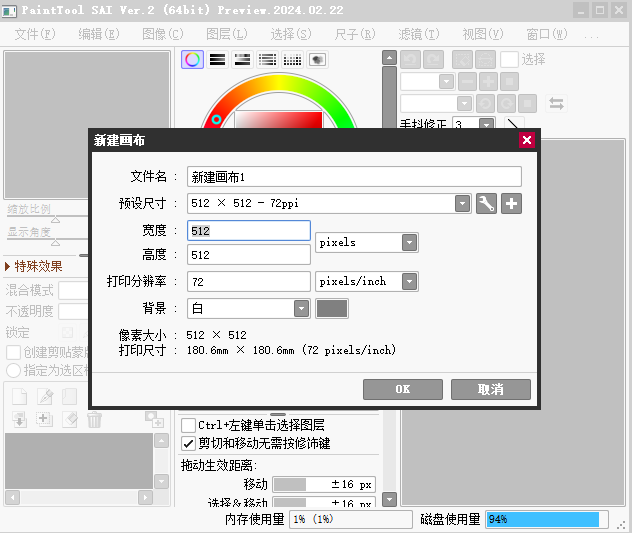Click the add layer mask icon
The width and height of the screenshot is (632, 533).
pyautogui.click(x=154, y=419)
